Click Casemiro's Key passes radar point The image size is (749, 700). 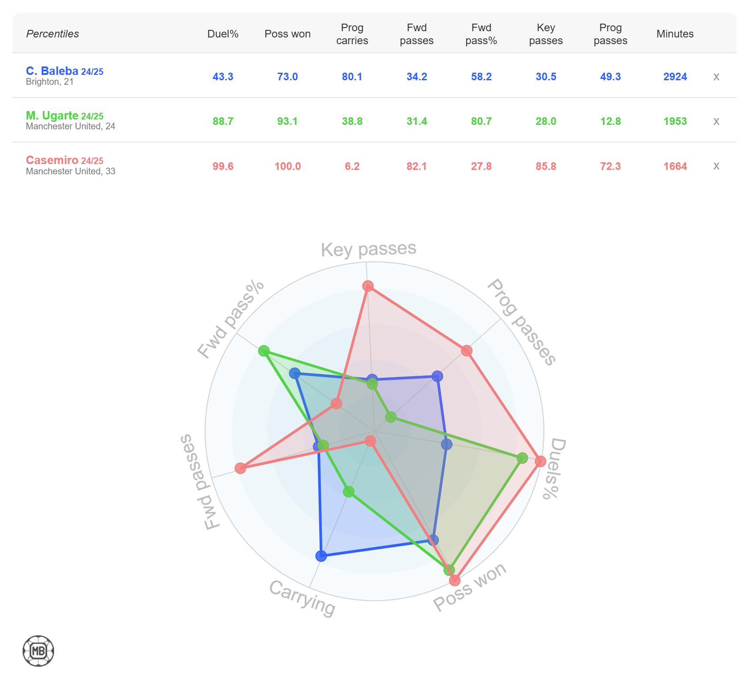click(x=368, y=286)
